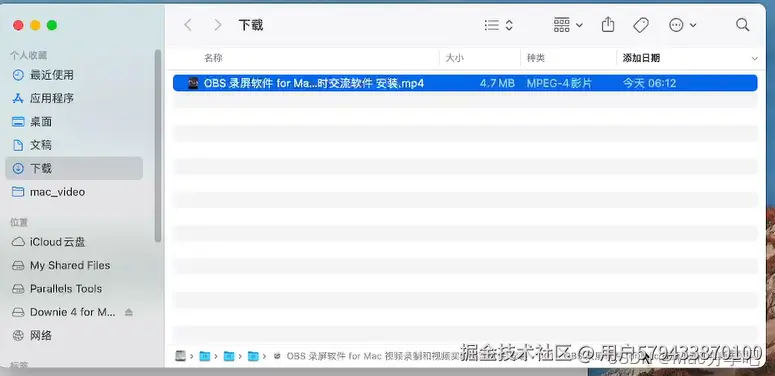Image resolution: width=775 pixels, height=376 pixels.
Task: Click the green fullscreen window button
Action: pos(52,25)
